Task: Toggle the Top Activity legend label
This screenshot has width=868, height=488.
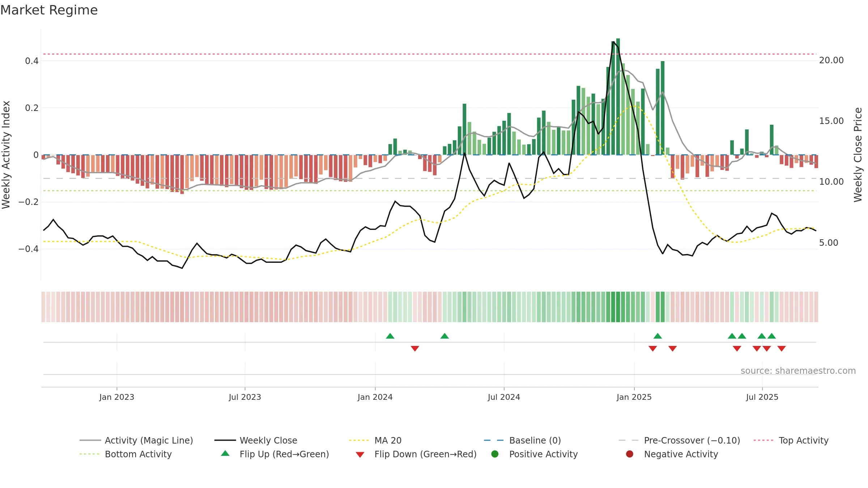Action: 804,440
